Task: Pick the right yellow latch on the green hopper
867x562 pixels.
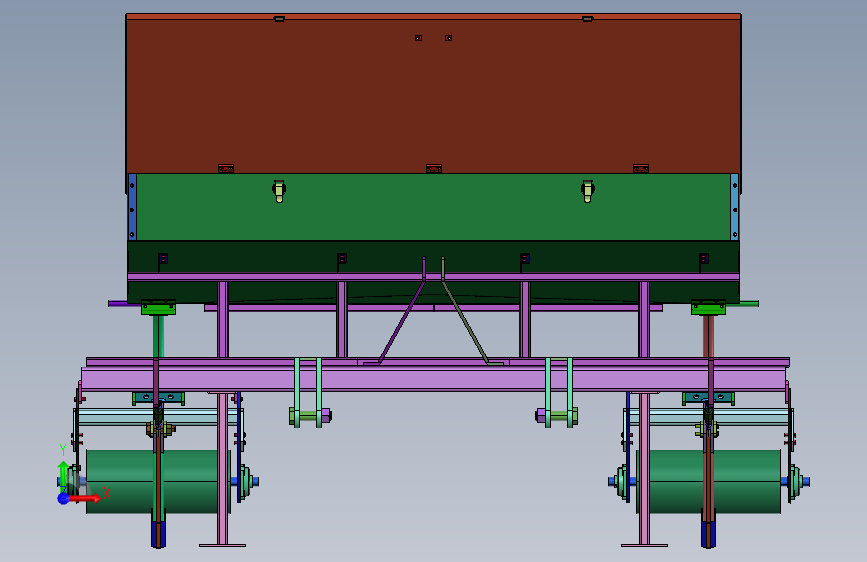Action: coord(587,191)
